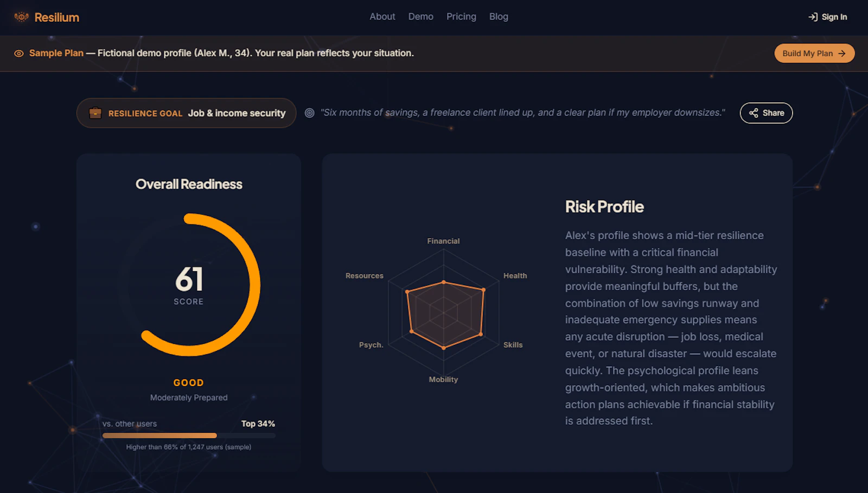Click the SCORE caption under 61
The image size is (868, 493).
189,302
